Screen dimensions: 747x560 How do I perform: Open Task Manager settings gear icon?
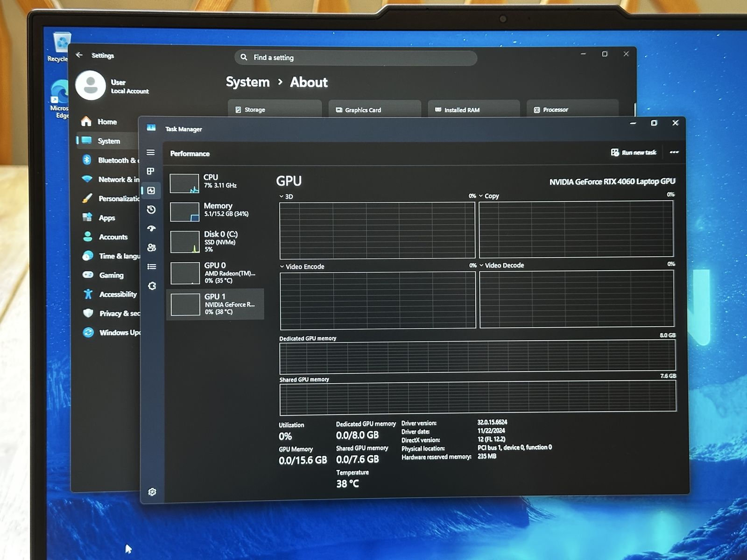pos(152,492)
